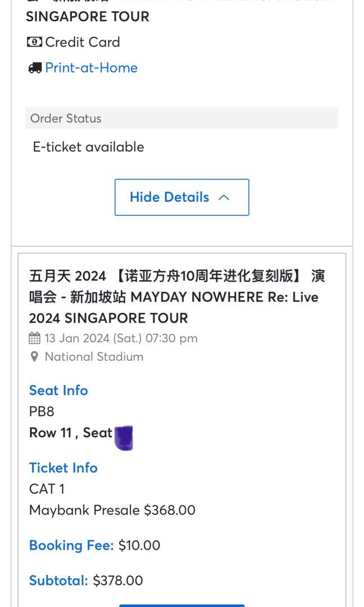Click the banknote symbol in the payment icon
This screenshot has height=607, width=364.
34,42
